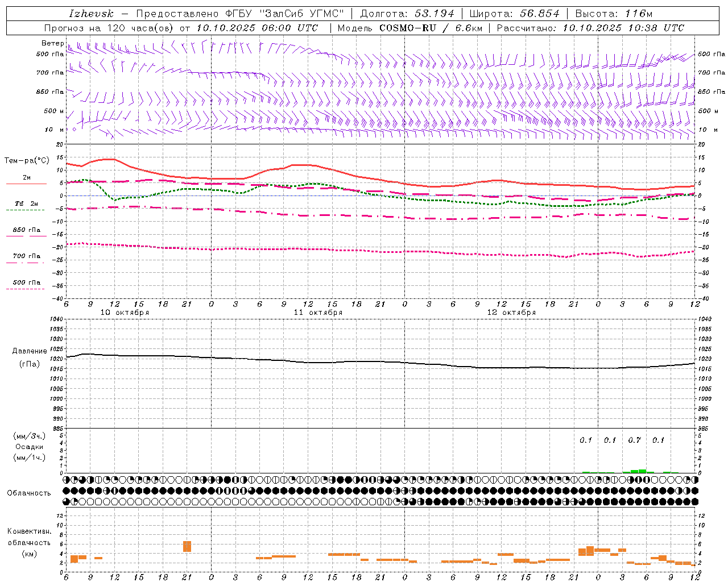Select the longitude value 53.194
Viewport: 728px width, 582px height.
(x=435, y=14)
